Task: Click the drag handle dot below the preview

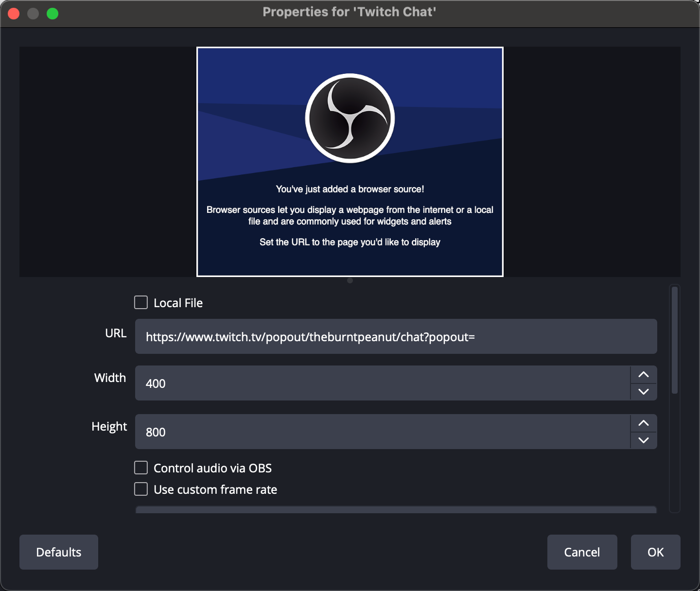Action: tap(350, 280)
